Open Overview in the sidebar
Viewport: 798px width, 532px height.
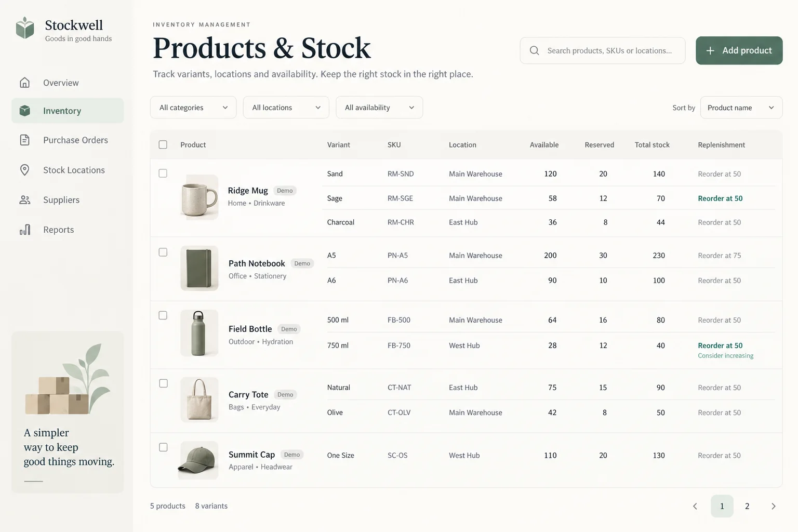pos(68,83)
